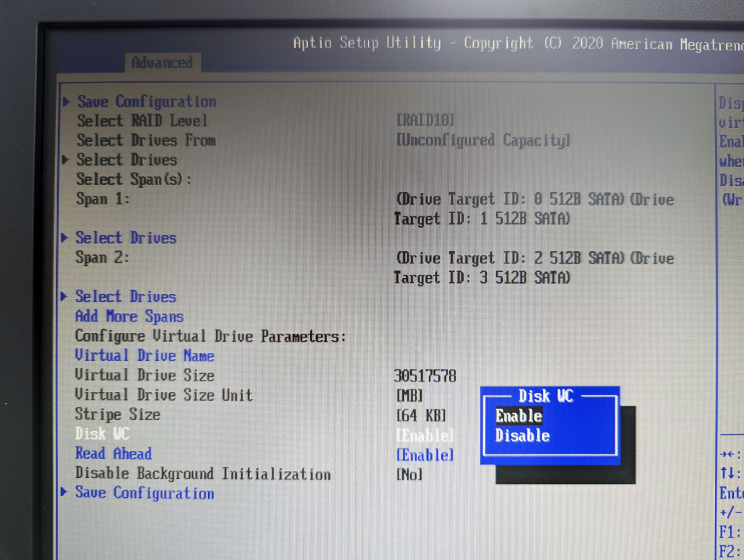Change the RAID10 level value

pos(425,120)
